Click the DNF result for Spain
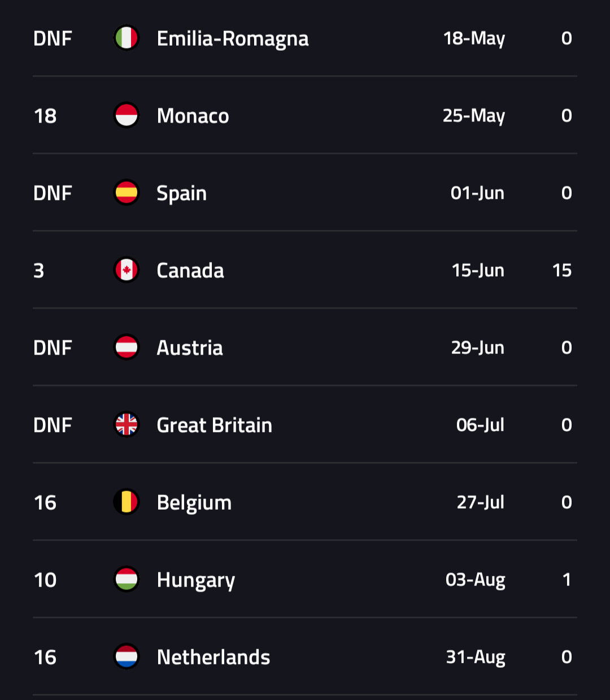The height and width of the screenshot is (700, 610). [53, 193]
